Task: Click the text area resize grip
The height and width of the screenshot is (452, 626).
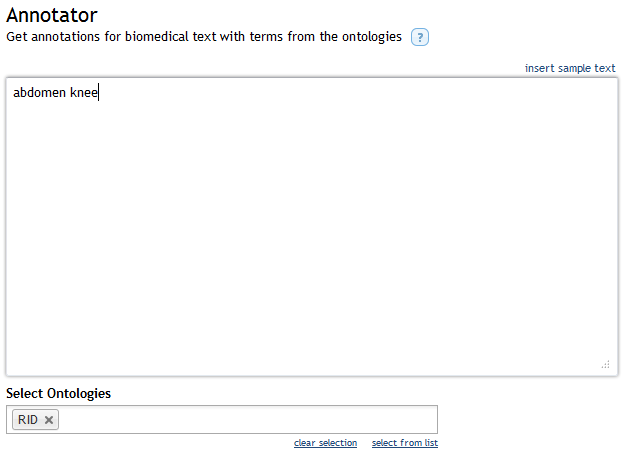Action: click(x=606, y=365)
